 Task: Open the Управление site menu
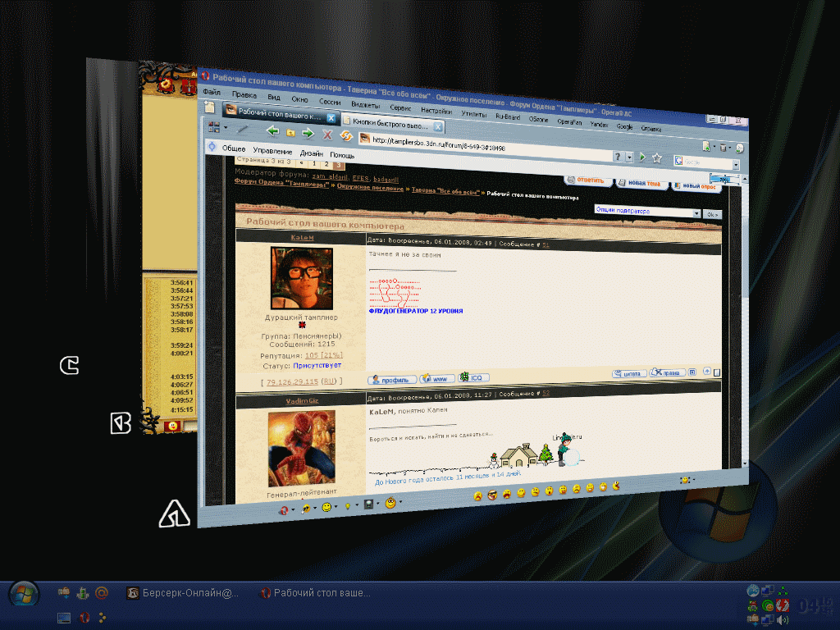pyautogui.click(x=272, y=151)
